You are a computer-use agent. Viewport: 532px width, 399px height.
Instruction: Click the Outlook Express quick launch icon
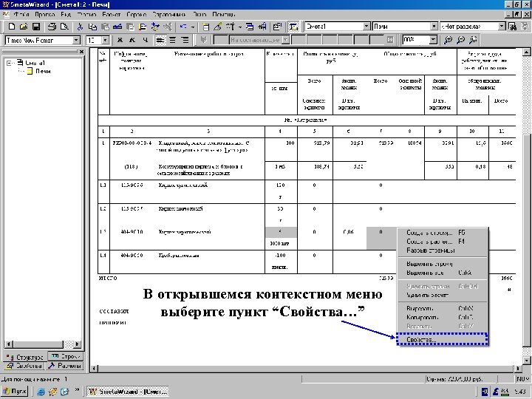pyautogui.click(x=64, y=392)
